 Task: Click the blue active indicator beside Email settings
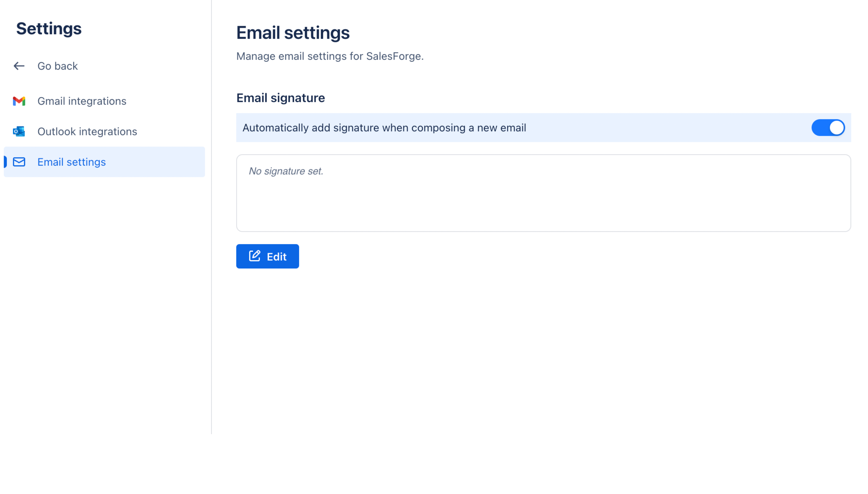[5, 162]
